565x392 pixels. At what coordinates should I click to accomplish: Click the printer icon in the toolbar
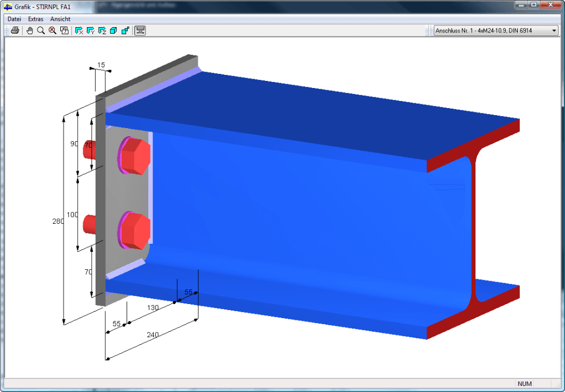[15, 30]
